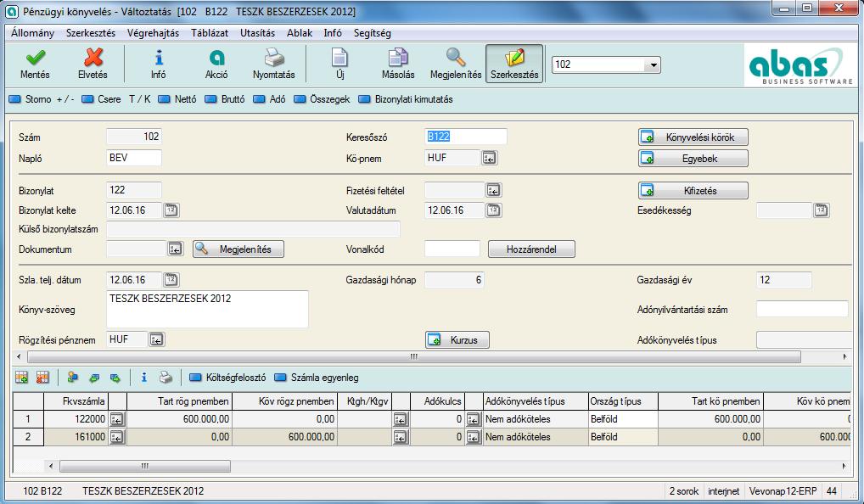Expand the Könyvelési körök section
The width and height of the screenshot is (864, 504).
tap(693, 137)
